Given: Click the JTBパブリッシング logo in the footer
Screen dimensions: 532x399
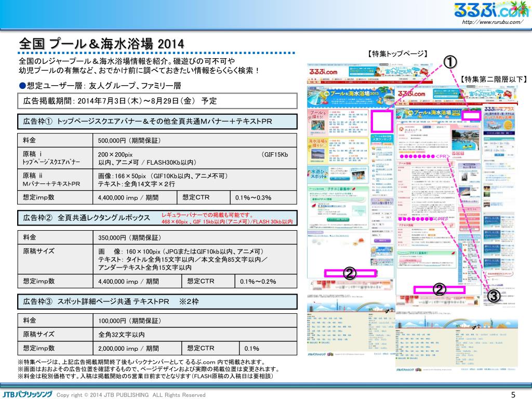Looking at the screenshot, I should coord(26,394).
